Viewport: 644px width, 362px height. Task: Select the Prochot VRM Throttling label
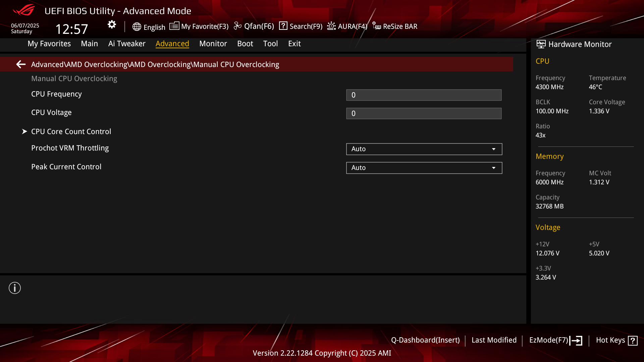pyautogui.click(x=70, y=148)
